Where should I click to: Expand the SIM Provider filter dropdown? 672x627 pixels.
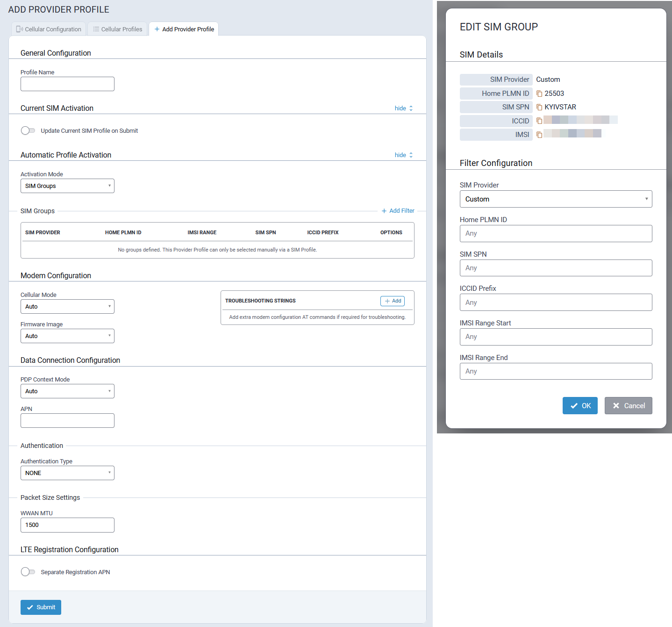556,199
